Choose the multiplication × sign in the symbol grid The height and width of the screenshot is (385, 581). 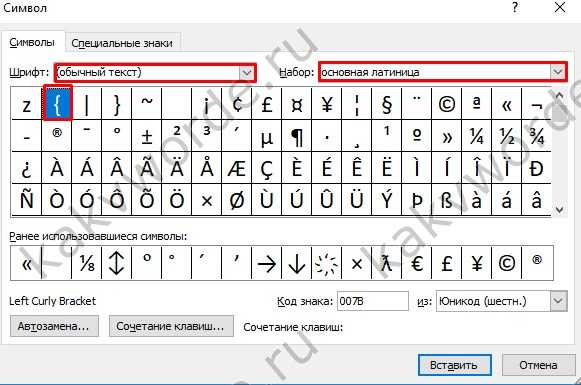(x=207, y=200)
